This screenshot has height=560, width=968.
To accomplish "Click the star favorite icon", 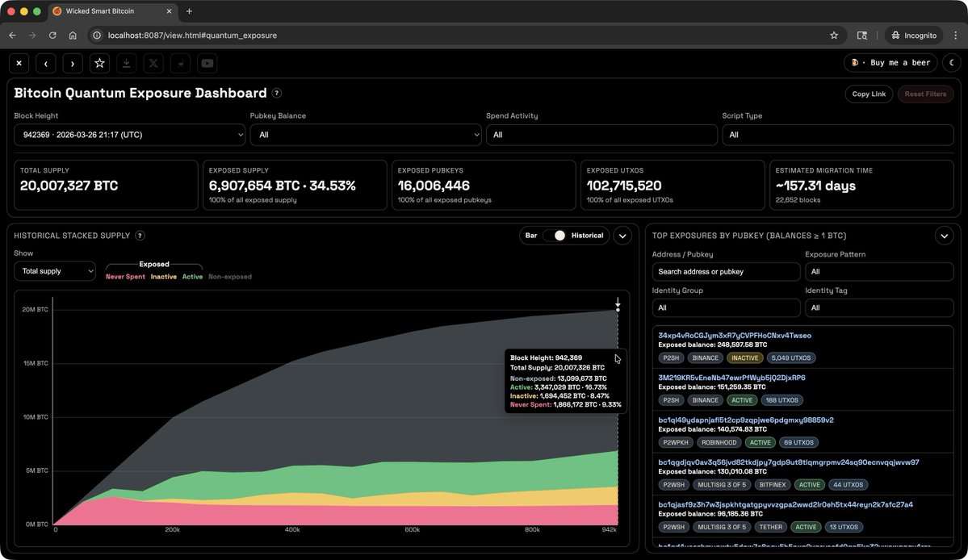I will click(x=99, y=63).
